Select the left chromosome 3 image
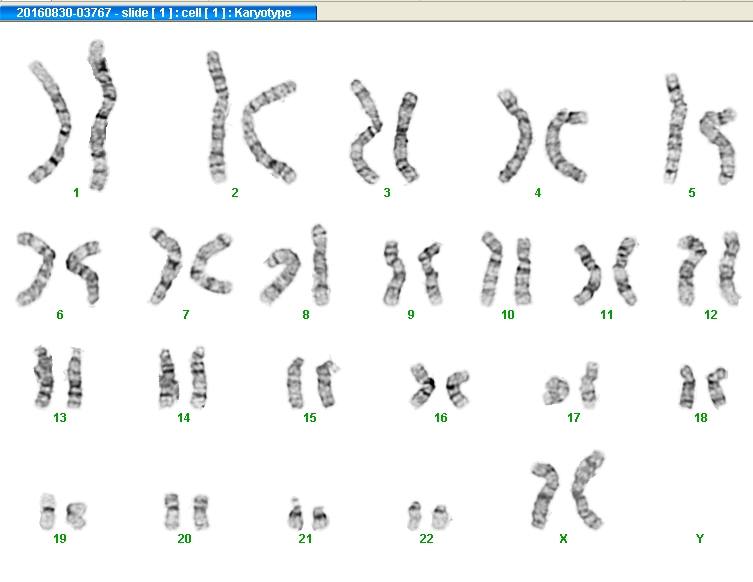The height and width of the screenshot is (582, 753). pyautogui.click(x=365, y=132)
